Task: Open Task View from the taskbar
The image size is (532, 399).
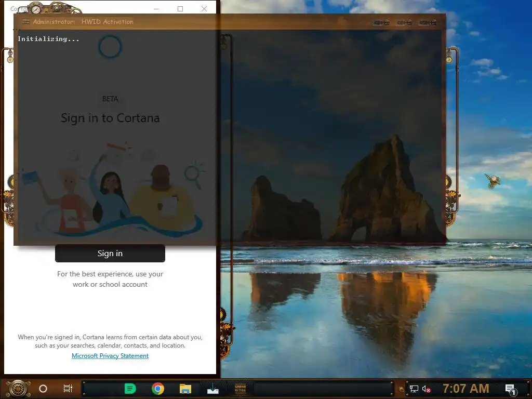Action: (x=68, y=389)
